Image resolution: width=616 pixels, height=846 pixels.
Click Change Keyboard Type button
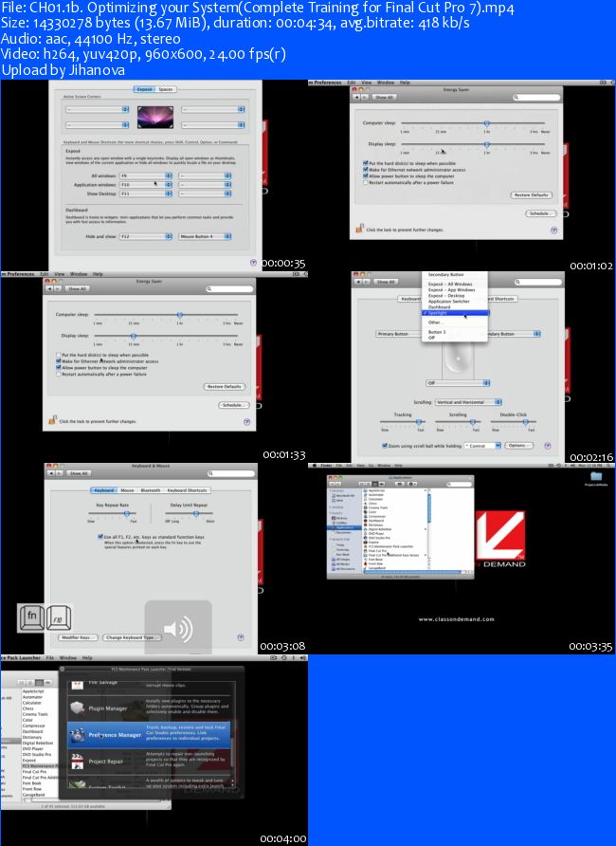pos(131,637)
